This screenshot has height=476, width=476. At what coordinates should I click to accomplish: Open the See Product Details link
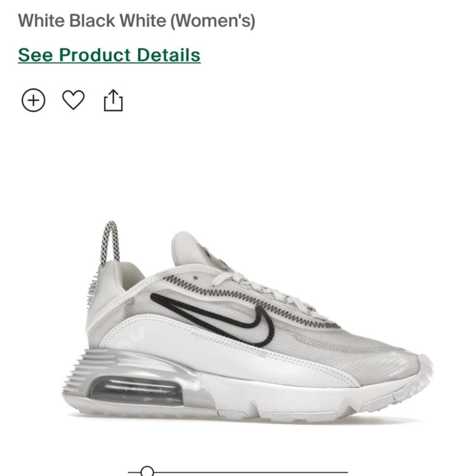(x=109, y=55)
